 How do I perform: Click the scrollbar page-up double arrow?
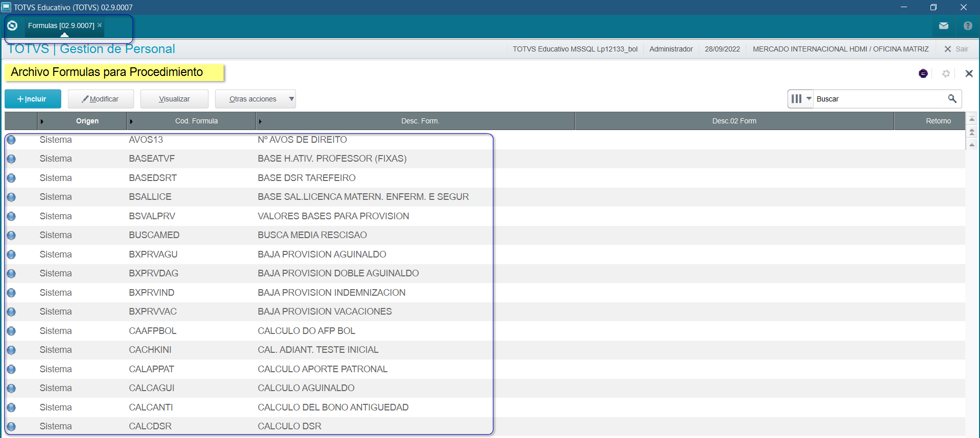click(972, 132)
